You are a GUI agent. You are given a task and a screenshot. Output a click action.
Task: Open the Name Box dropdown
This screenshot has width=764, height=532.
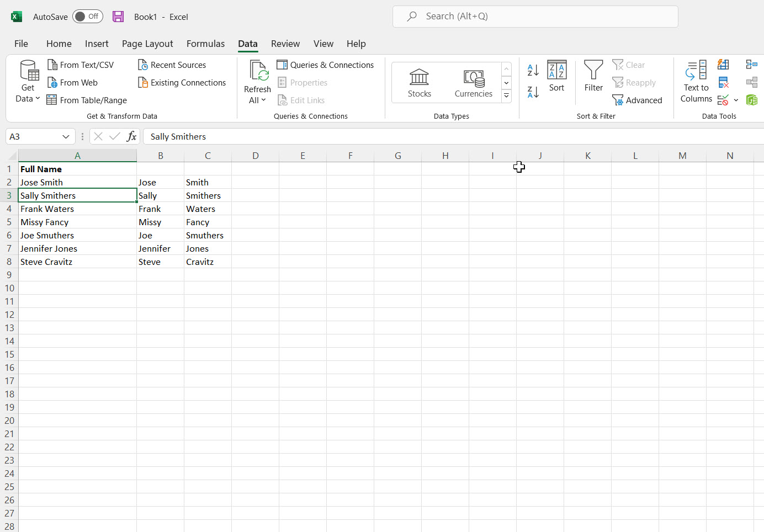coord(66,136)
